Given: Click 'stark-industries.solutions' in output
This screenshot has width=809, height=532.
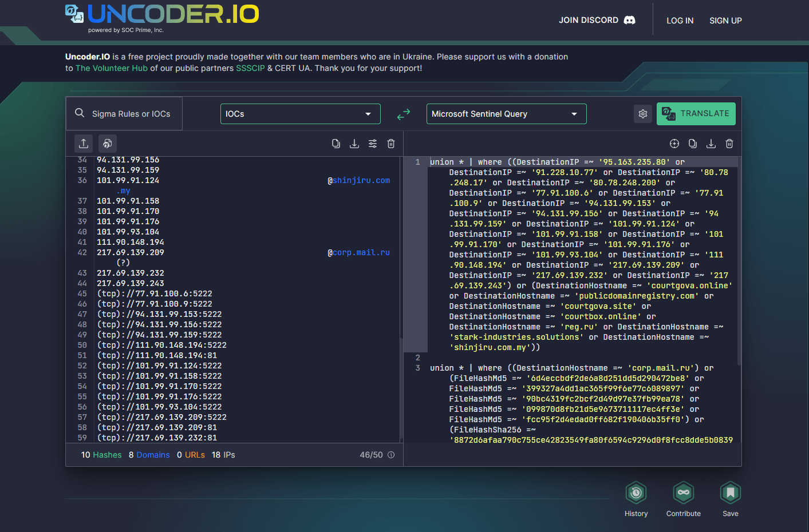Looking at the screenshot, I should click(x=516, y=337).
